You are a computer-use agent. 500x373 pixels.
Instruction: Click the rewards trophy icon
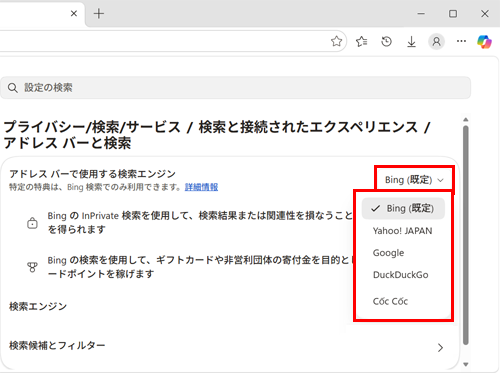click(32, 267)
